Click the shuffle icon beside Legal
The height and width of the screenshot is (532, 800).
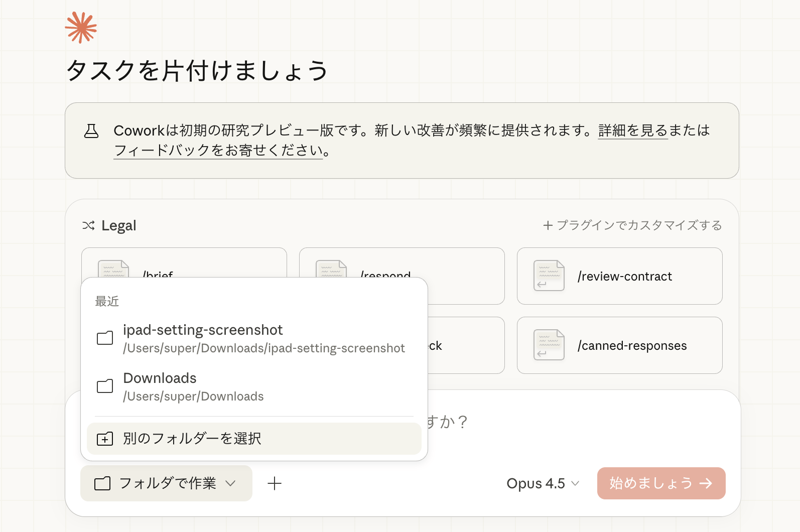click(88, 226)
